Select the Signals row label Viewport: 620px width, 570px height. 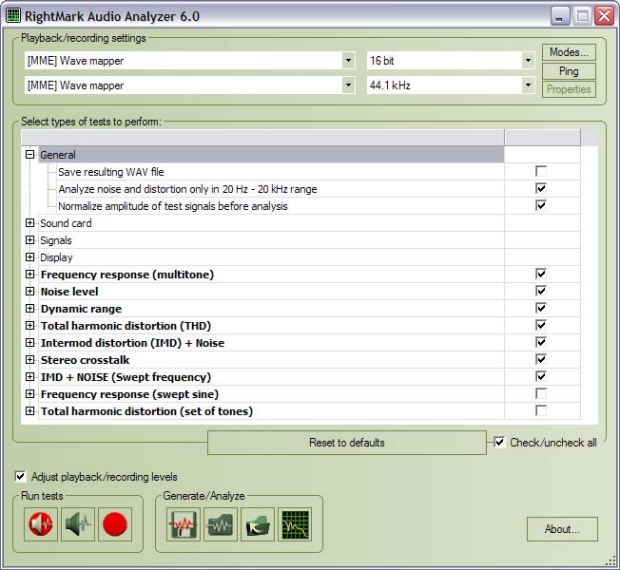[56, 240]
